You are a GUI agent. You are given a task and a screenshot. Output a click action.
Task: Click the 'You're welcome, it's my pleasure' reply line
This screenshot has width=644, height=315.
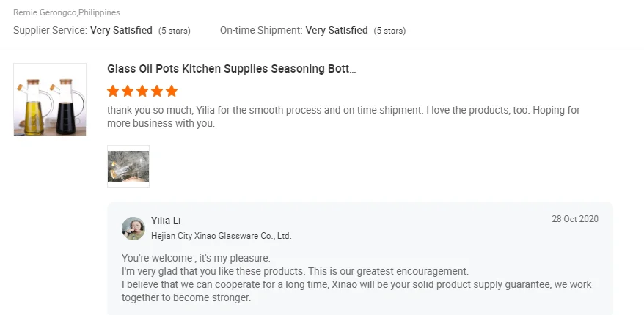pos(196,258)
